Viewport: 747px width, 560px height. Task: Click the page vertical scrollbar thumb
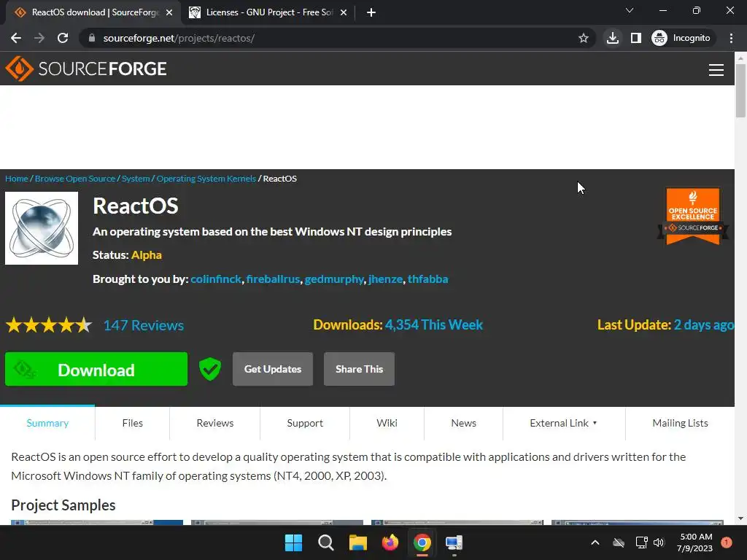click(740, 90)
